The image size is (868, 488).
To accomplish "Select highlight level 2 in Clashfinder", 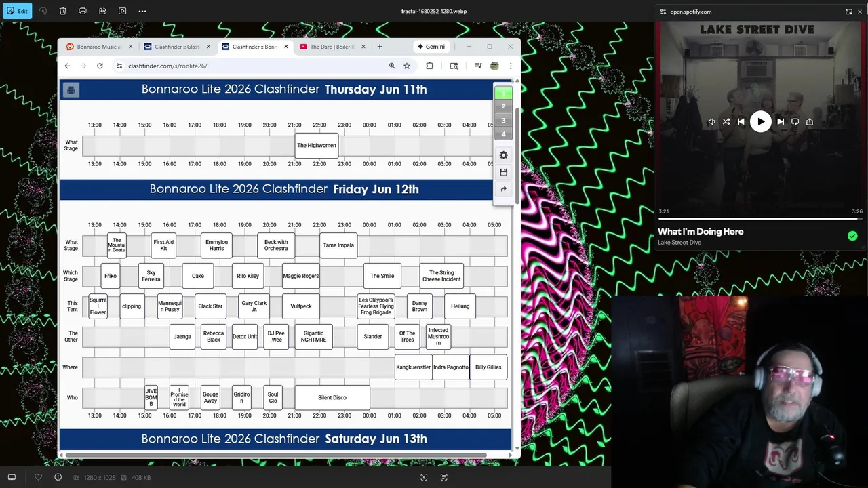I will [503, 106].
